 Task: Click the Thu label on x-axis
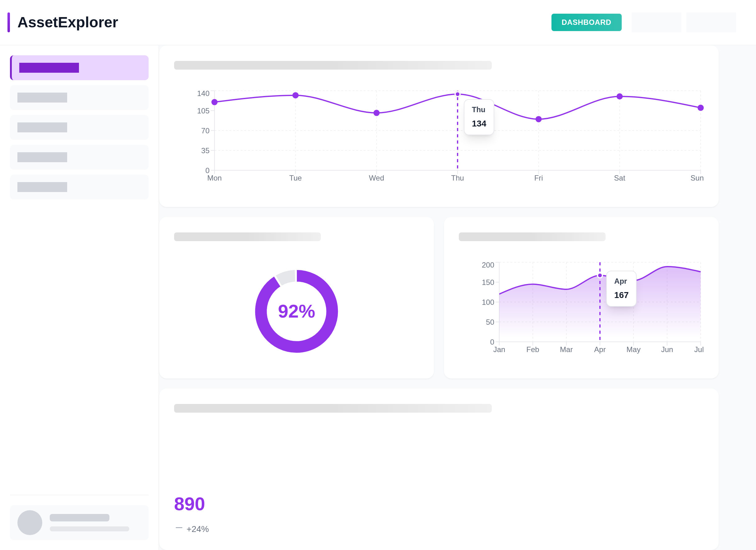tap(457, 178)
